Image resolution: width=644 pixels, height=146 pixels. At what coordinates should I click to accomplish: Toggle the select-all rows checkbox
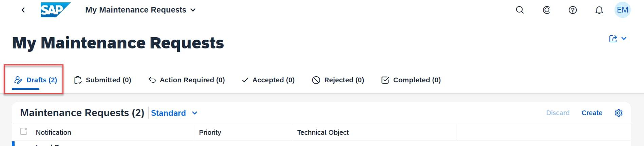[24, 131]
